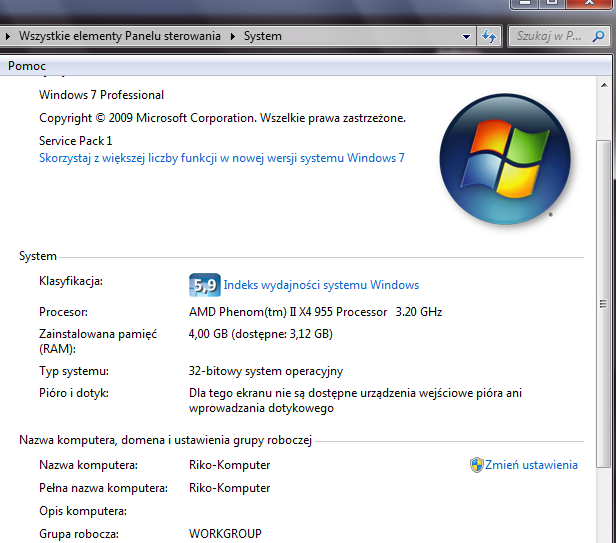
Task: Click 32-bitowy system operacyjny value
Action: pos(266,371)
